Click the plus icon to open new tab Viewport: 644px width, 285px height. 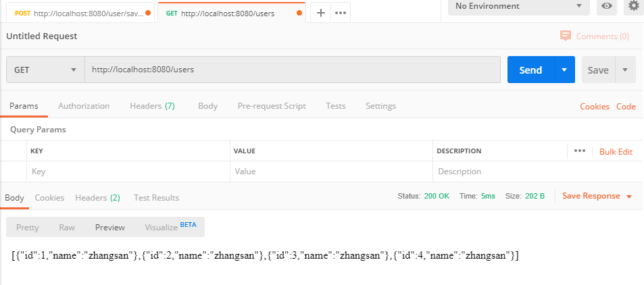(321, 13)
